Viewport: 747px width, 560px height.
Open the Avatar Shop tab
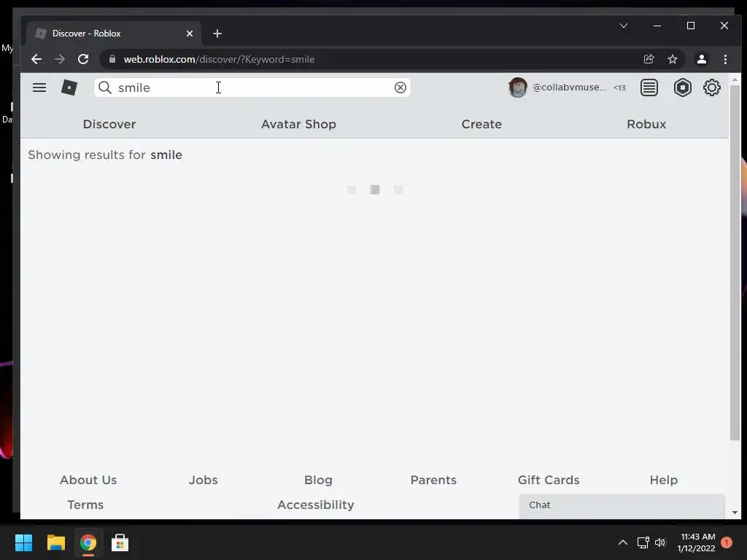click(x=298, y=124)
